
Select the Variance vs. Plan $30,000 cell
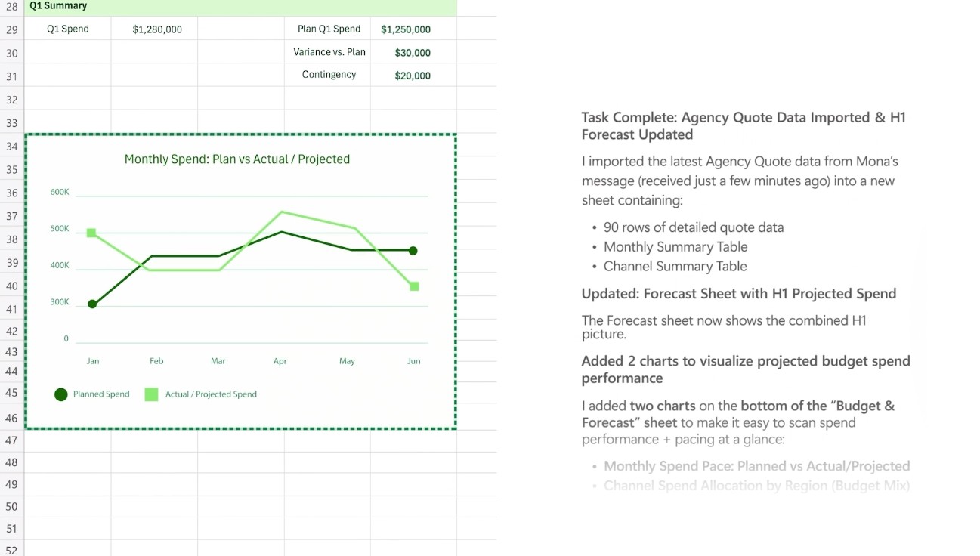coord(413,53)
